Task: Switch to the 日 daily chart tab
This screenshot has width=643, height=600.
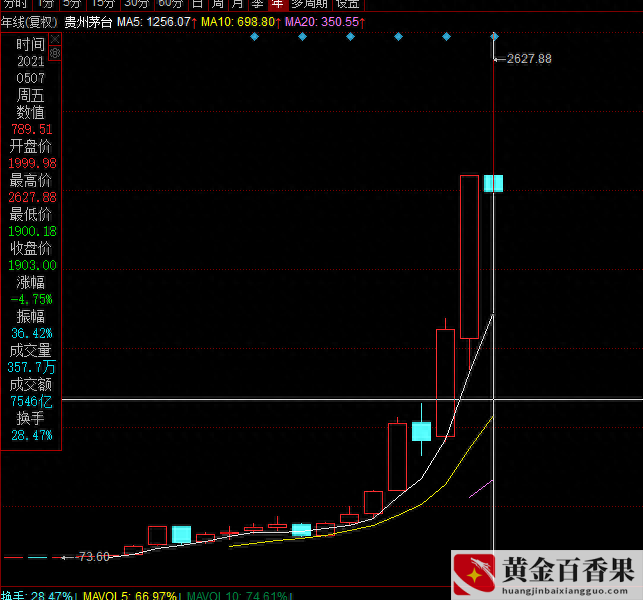Action: [198, 4]
